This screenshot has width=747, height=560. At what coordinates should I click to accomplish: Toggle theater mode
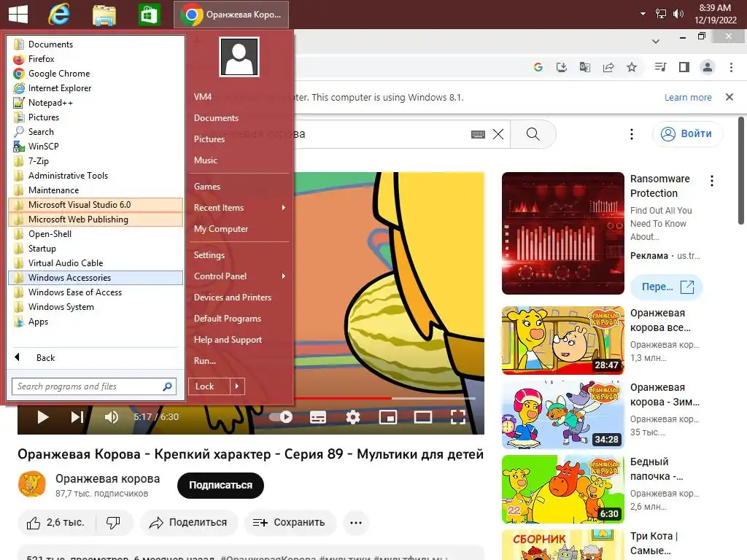pyautogui.click(x=422, y=417)
